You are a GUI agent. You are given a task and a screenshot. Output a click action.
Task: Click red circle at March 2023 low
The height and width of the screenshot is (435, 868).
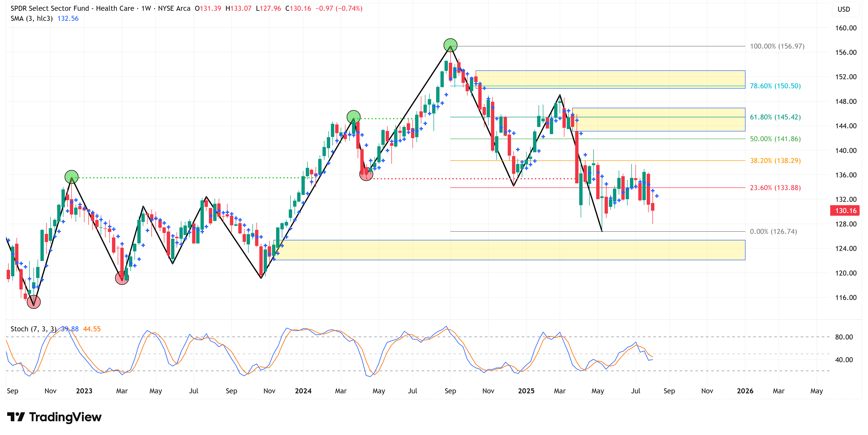122,278
